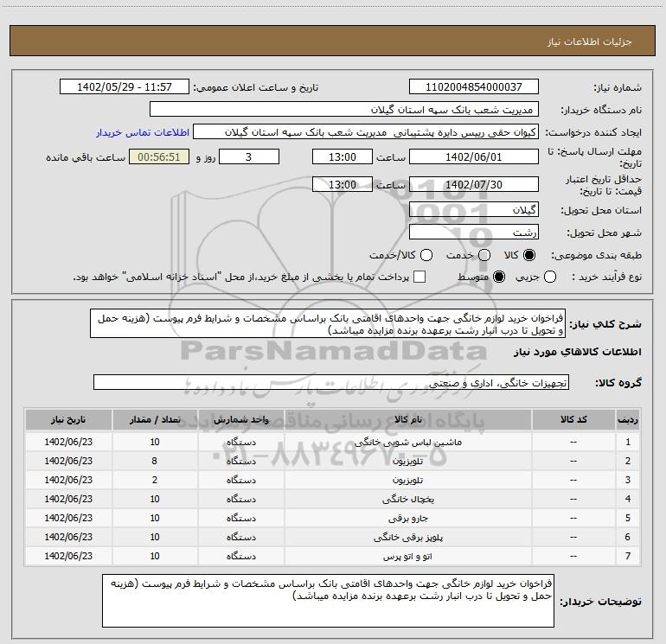
Task: Click the remaining time countdown box
Action: tap(158, 157)
